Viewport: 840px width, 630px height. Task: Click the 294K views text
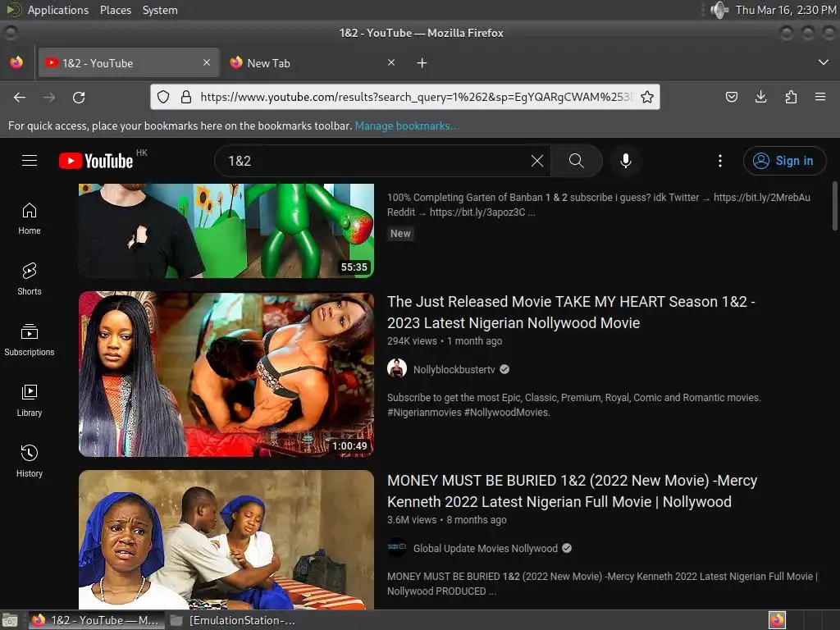pyautogui.click(x=412, y=340)
